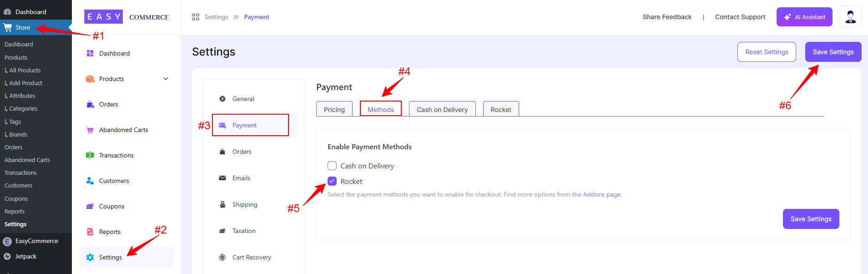Follow the Addons page link
868x274 pixels.
click(602, 194)
